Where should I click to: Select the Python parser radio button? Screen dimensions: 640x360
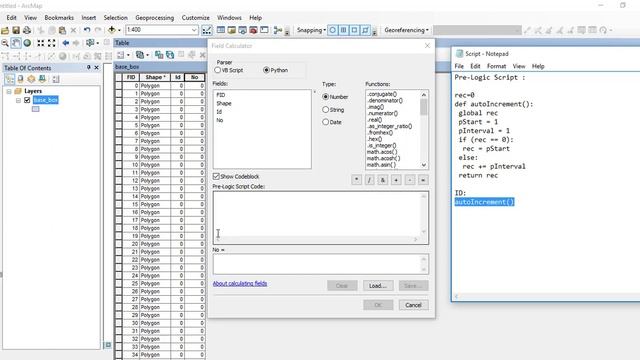click(x=267, y=70)
